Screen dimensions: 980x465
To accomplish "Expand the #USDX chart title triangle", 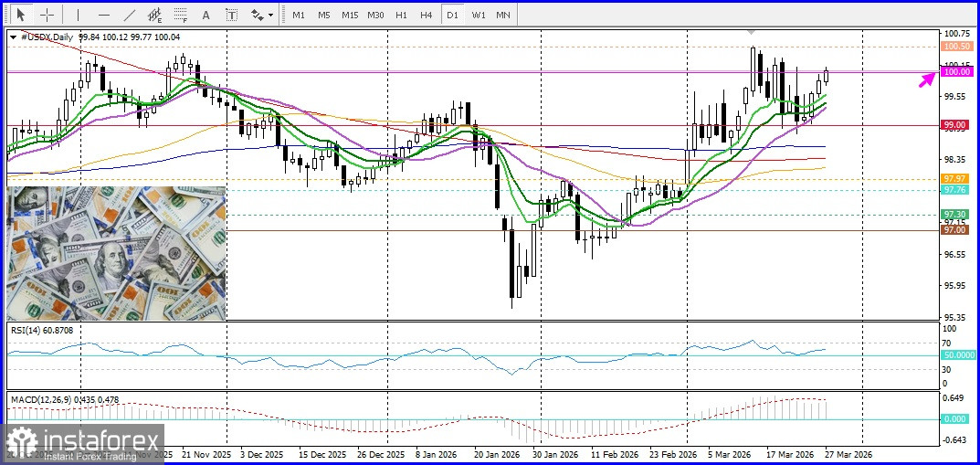I will (x=13, y=37).
